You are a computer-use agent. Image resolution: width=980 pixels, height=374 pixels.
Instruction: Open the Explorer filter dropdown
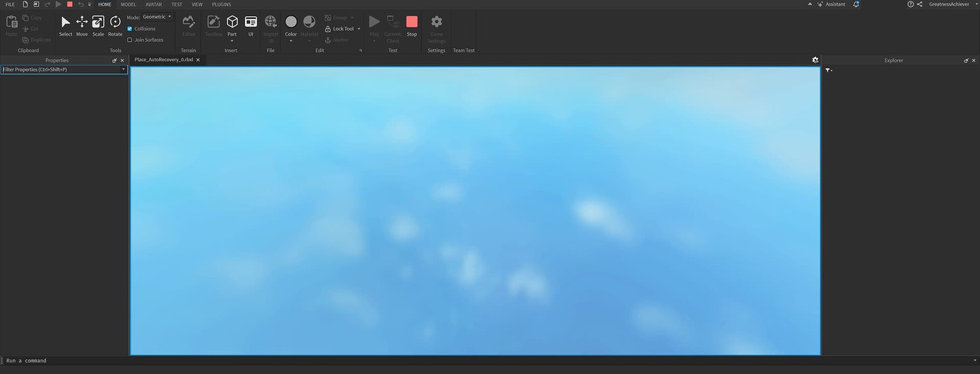click(829, 70)
